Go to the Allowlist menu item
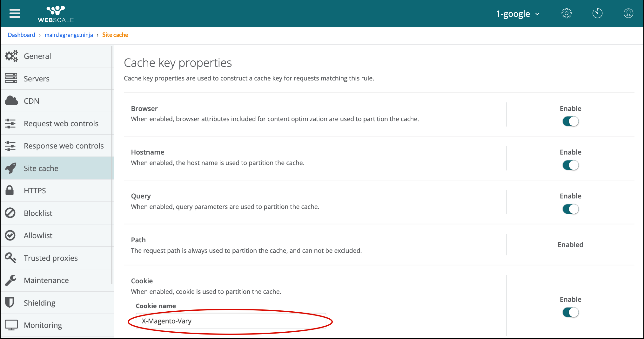Viewport: 644px width, 339px height. point(38,235)
